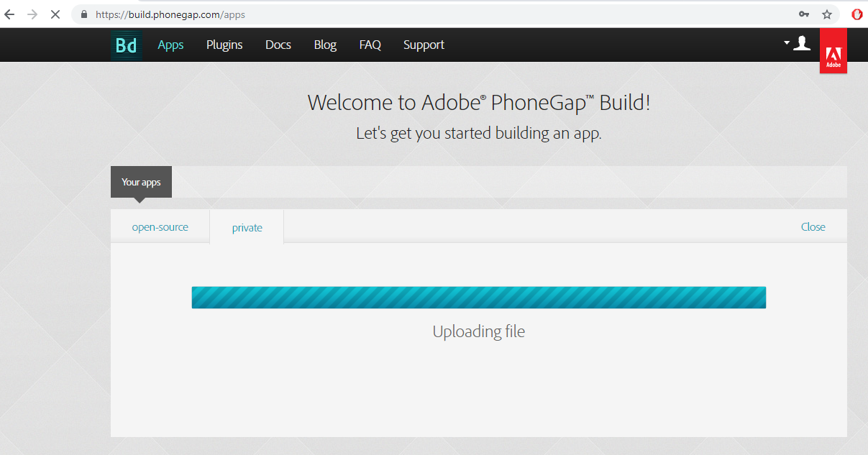Click the padlock icon beside the URL

[x=83, y=14]
